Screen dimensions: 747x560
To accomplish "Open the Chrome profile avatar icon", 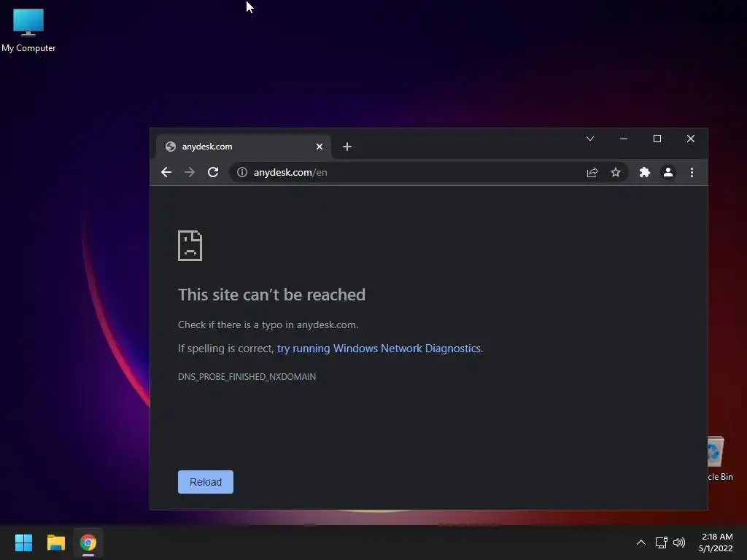I will coord(668,172).
